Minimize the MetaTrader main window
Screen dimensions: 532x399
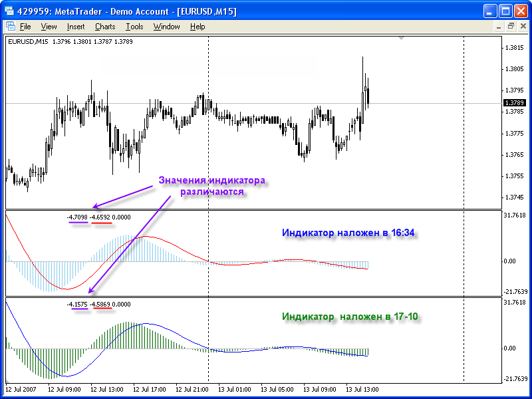tap(490, 11)
